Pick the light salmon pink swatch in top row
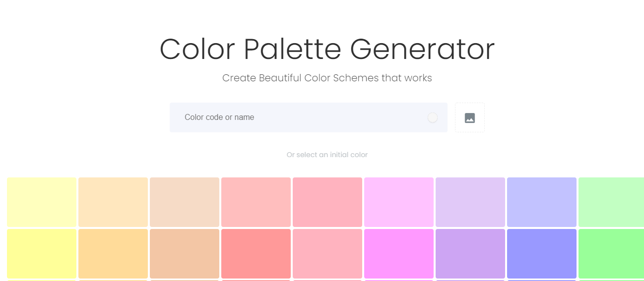 pyautogui.click(x=256, y=202)
